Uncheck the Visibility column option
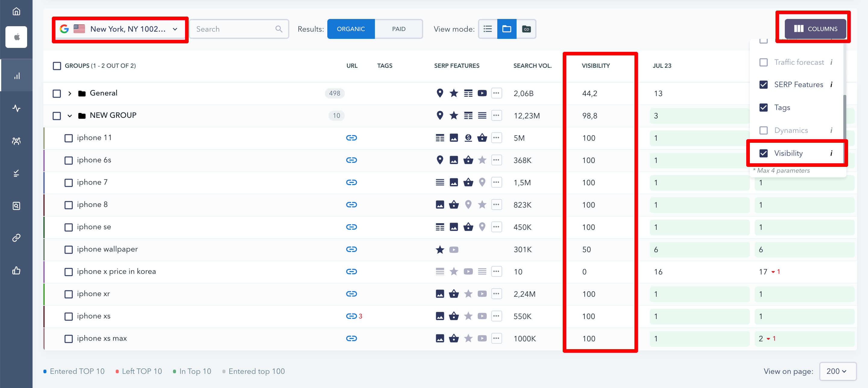This screenshot has width=868, height=388. click(x=763, y=153)
